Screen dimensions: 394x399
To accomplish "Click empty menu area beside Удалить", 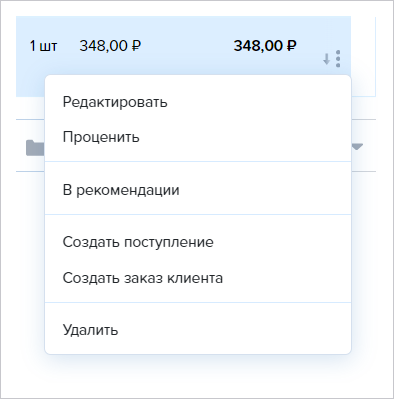I will [233, 330].
